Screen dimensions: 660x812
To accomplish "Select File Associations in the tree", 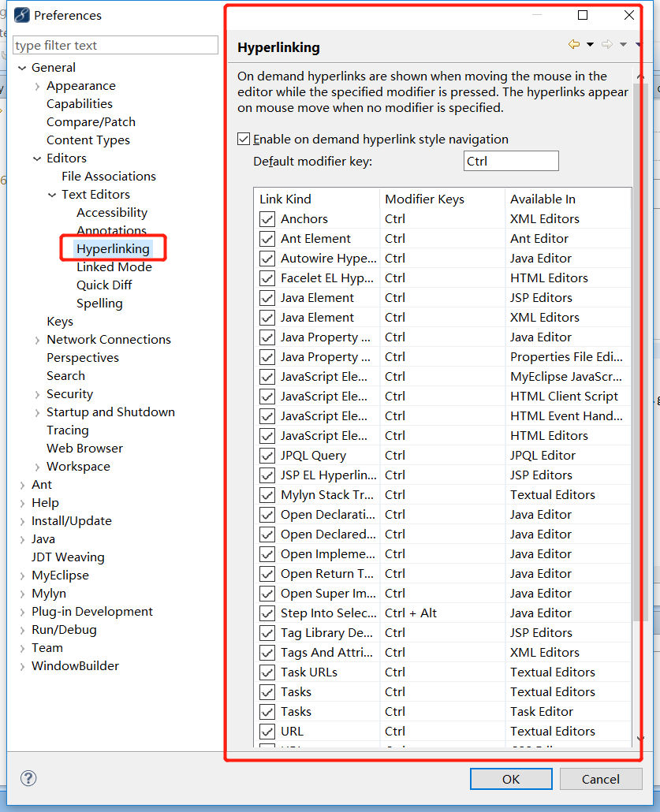I will tap(109, 176).
